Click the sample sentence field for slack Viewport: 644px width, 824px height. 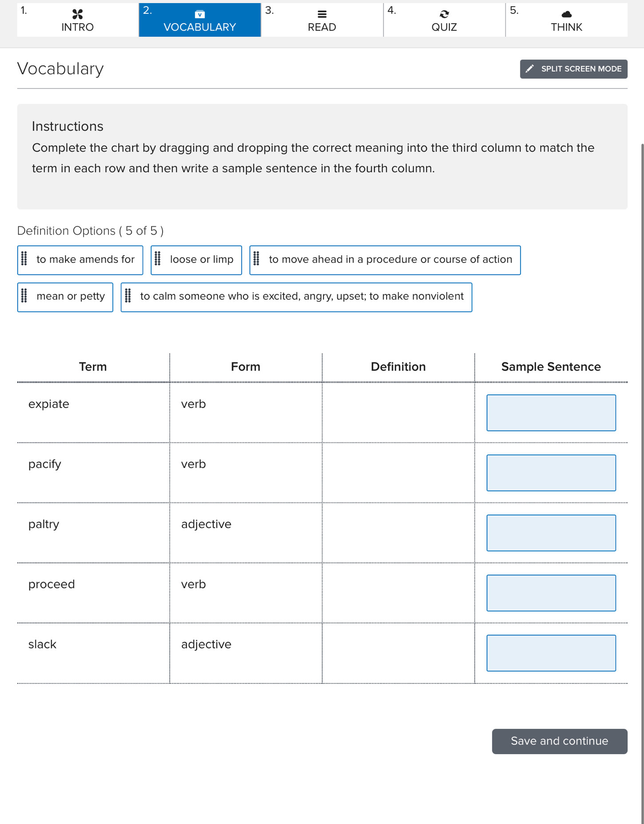tap(551, 653)
